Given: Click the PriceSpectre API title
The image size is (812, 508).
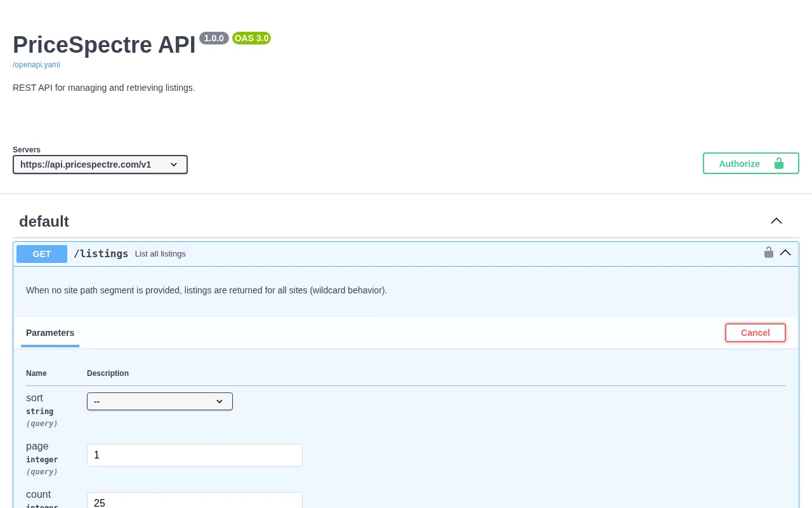Looking at the screenshot, I should pos(104,45).
